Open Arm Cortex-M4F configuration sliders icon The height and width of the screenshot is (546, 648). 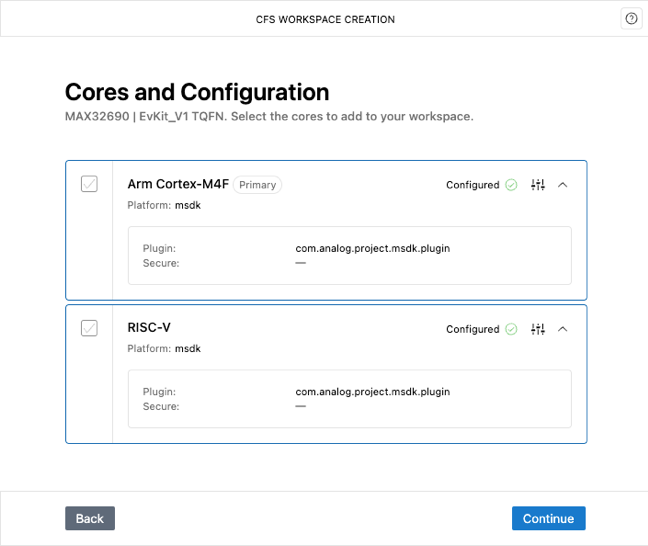pyautogui.click(x=538, y=185)
